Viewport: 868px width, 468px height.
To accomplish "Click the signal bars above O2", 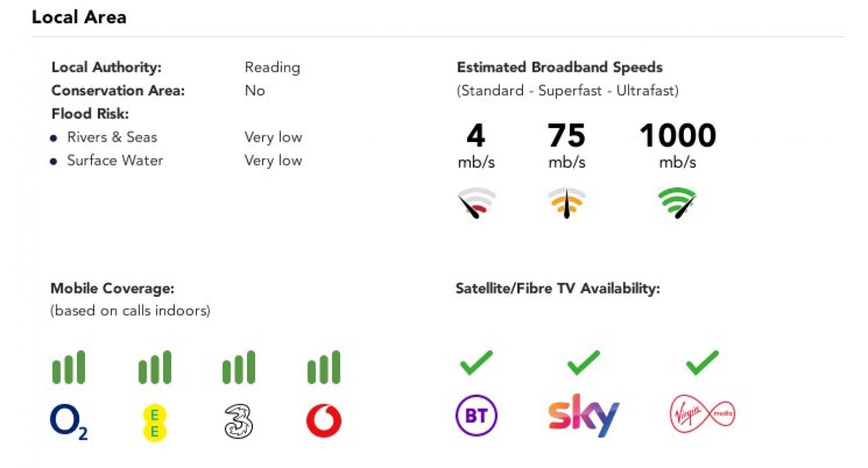I will (x=69, y=367).
